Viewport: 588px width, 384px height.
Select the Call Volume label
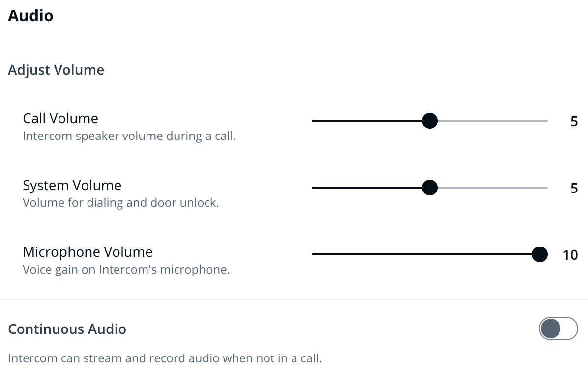(60, 118)
